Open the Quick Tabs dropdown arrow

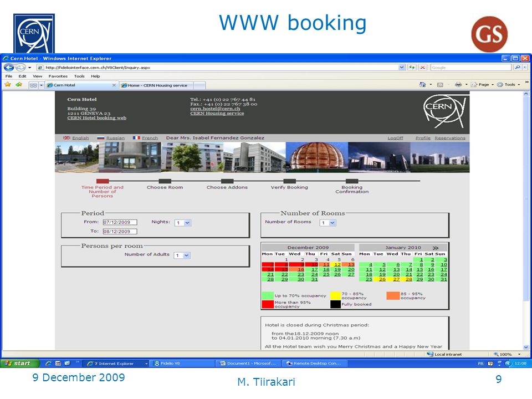click(x=42, y=85)
